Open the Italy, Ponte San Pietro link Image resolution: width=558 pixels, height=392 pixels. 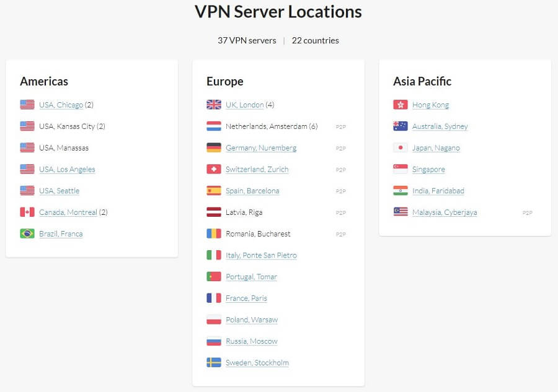click(x=261, y=255)
